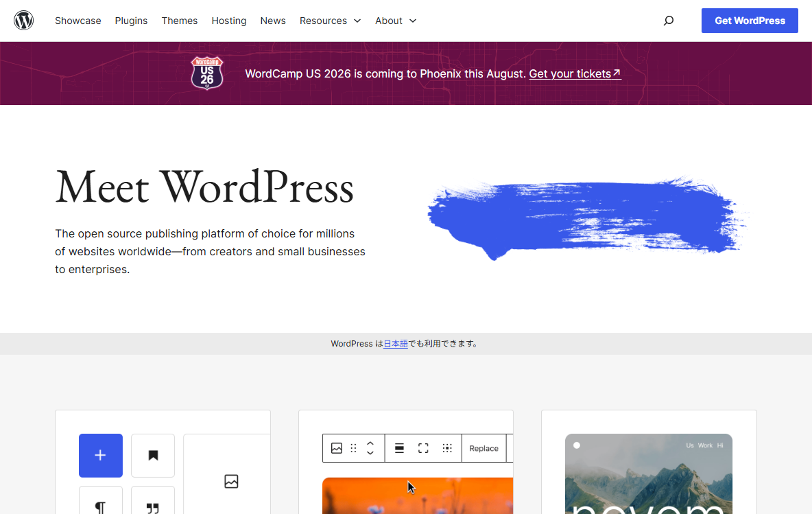Select the paragraph pilcrow tile
Viewport: 812px width, 514px height.
(100, 500)
